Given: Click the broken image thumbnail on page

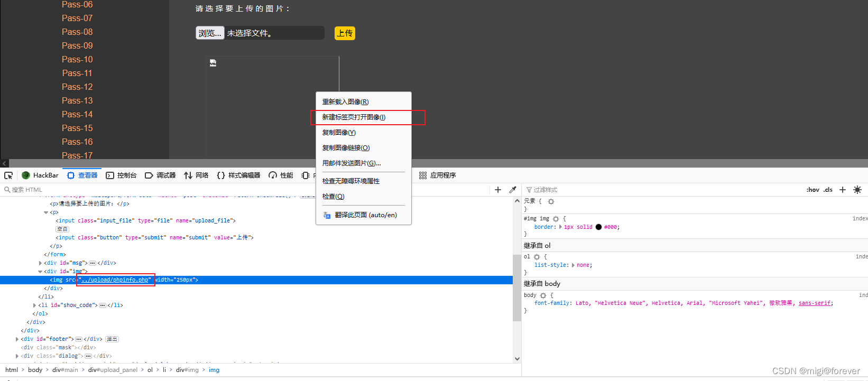Looking at the screenshot, I should (213, 63).
